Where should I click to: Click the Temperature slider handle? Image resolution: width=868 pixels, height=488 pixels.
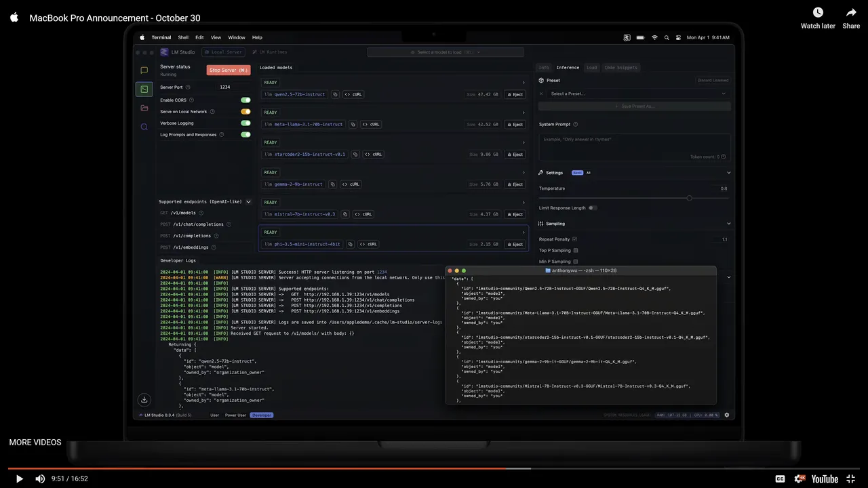[690, 198]
